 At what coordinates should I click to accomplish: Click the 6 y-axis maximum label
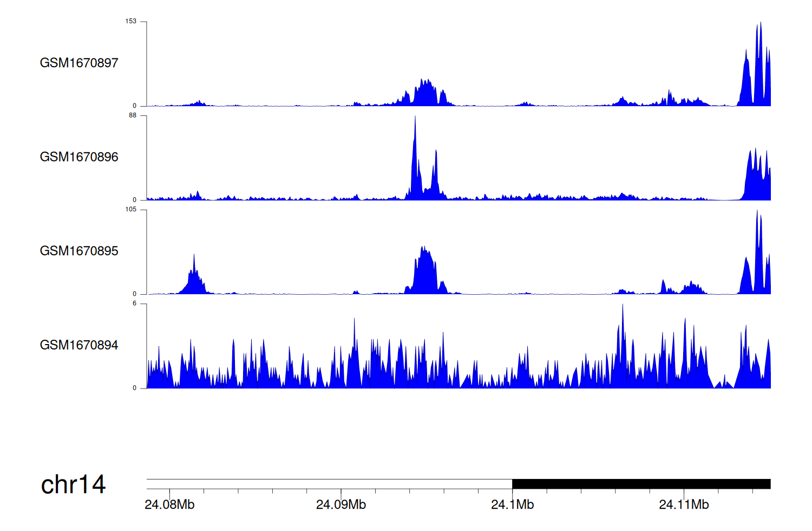coord(135,303)
